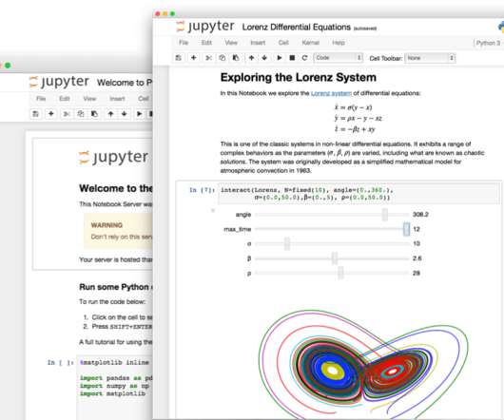Move cell down arrow in Lorenz notebook toolbar
The width and height of the screenshot is (504, 420).
coord(264,58)
